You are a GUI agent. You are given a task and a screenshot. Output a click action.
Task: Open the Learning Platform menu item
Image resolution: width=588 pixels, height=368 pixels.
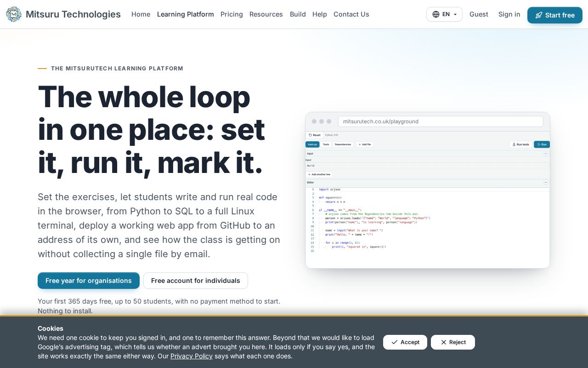[186, 14]
